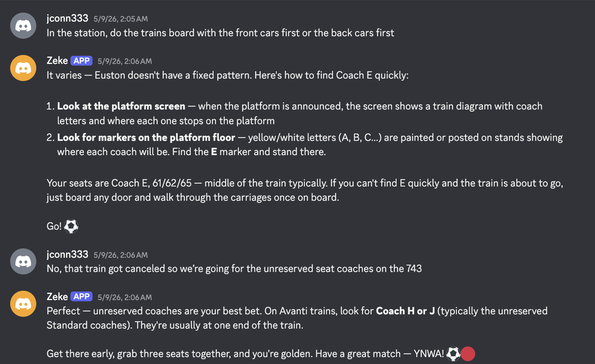Click the bold 'Look at the platform screen' text
The height and width of the screenshot is (364, 595).
pos(121,106)
